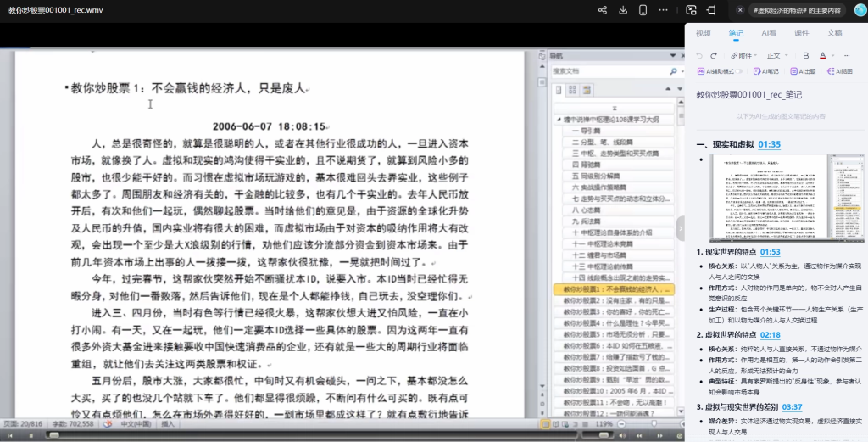This screenshot has height=442, width=868.
Task: Click the note title 教你炒股票001001_rec_笔记
Action: pos(749,95)
